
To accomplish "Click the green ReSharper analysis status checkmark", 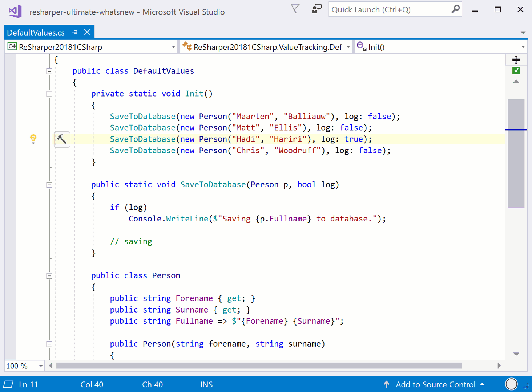I will point(516,70).
